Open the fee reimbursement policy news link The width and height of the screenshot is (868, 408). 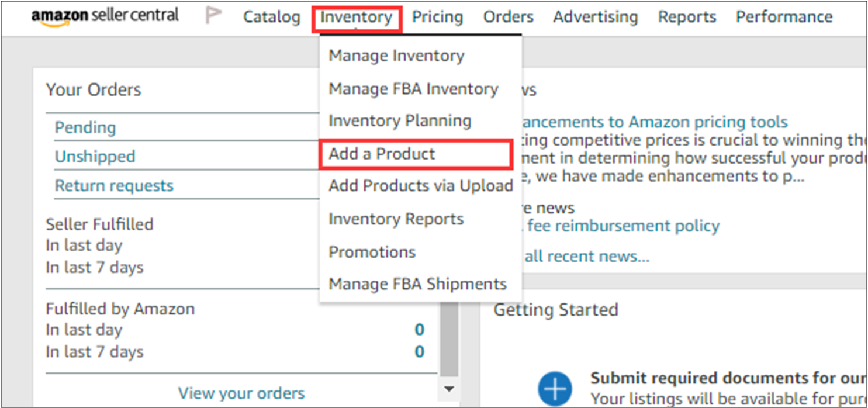pyautogui.click(x=623, y=226)
